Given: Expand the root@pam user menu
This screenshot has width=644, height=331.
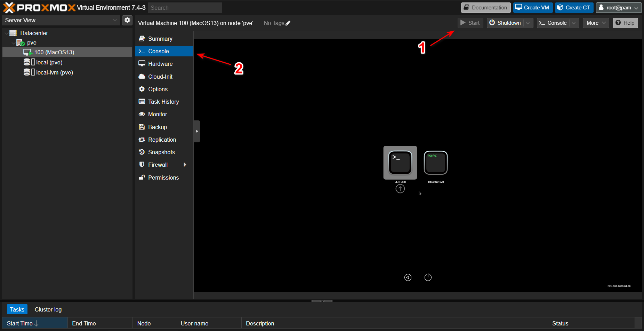Looking at the screenshot, I should [619, 8].
